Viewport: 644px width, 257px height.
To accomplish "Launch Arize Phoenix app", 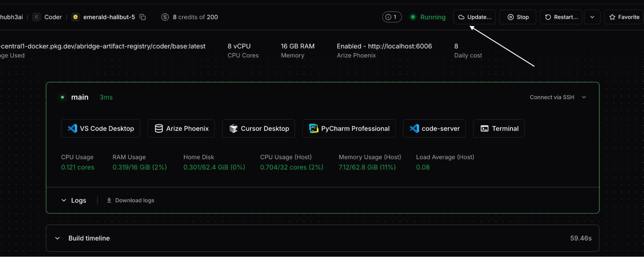I will [x=181, y=129].
